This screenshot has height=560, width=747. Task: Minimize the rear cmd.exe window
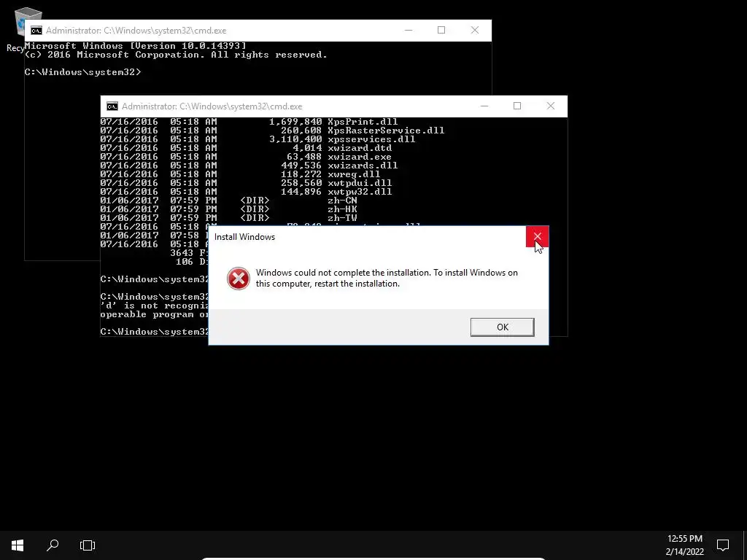coord(409,30)
